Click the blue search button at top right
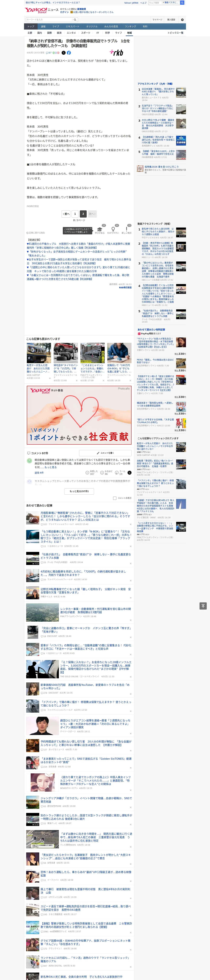Image resolution: width=210 pixels, height=980 pixels. [x=182, y=3]
